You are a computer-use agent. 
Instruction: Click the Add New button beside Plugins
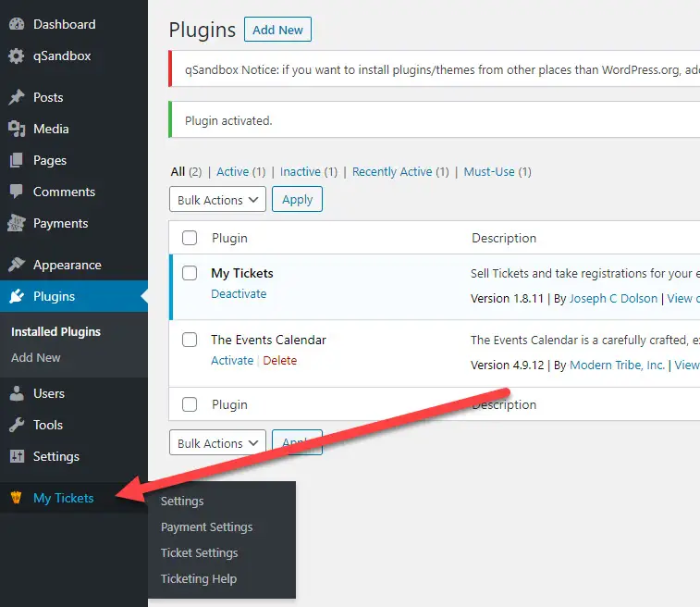pos(277,30)
